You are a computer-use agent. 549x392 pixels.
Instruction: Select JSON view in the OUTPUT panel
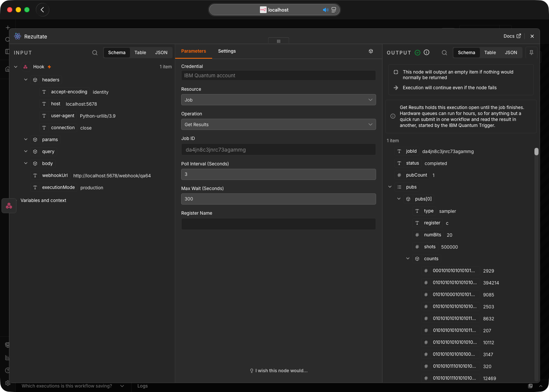[x=511, y=53]
